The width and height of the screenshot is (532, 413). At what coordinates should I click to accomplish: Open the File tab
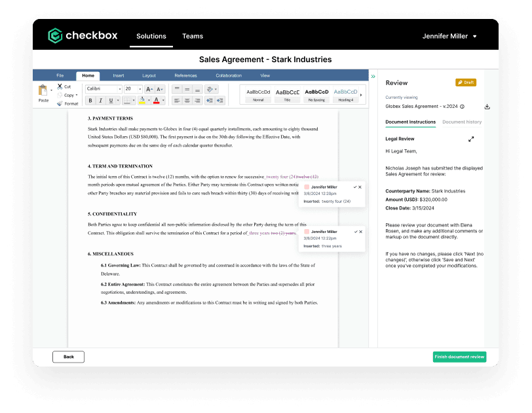[x=60, y=76]
